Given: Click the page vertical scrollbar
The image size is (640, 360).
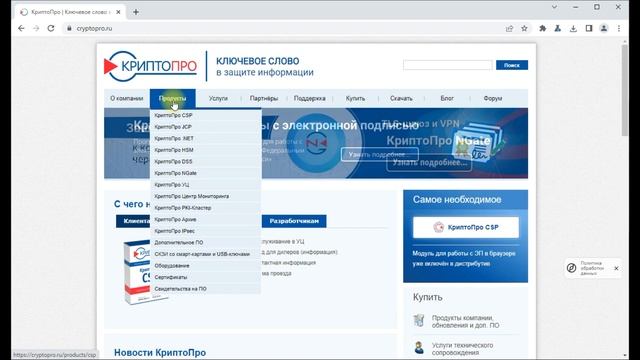Looking at the screenshot, I should click(x=625, y=91).
